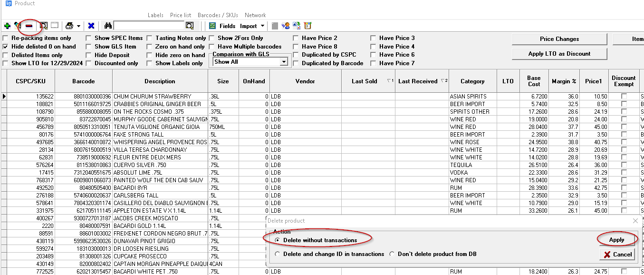Image resolution: width=644 pixels, height=275 pixels.
Task: Click the red minus delete product icon
Action: 29,26
